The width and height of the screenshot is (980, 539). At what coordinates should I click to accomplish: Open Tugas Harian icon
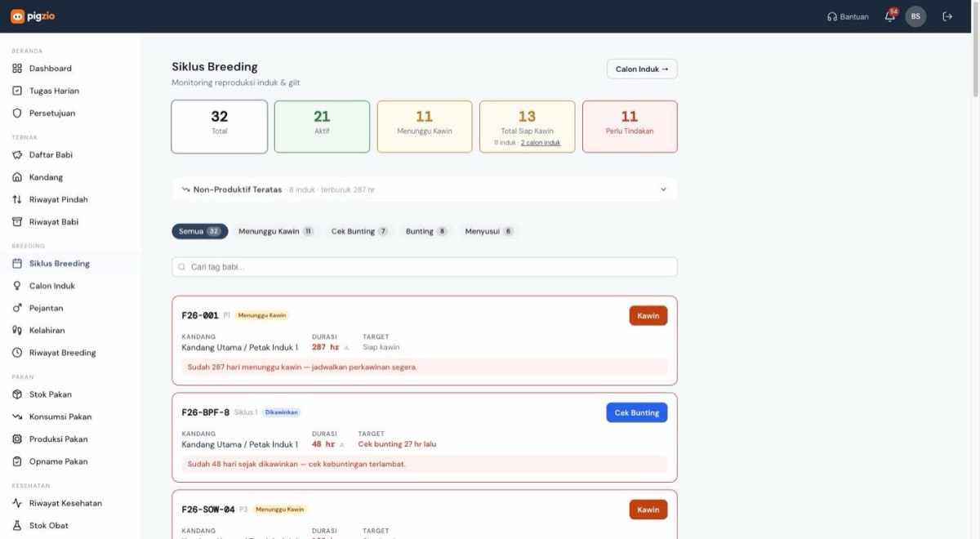[x=17, y=91]
